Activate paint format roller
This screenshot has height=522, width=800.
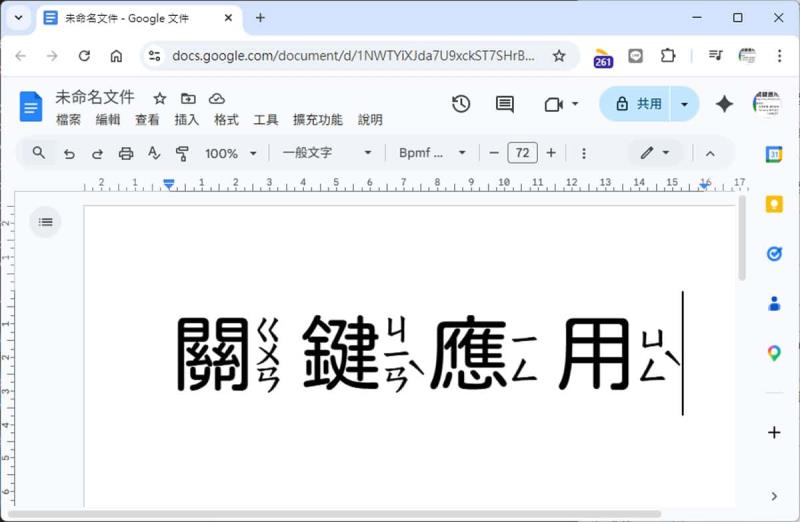[x=182, y=153]
